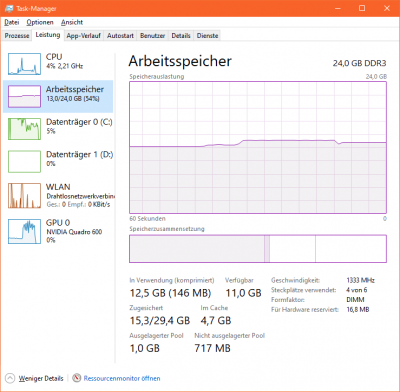The height and width of the screenshot is (392, 400).
Task: Switch to the App-Verlauf tab
Action: point(83,36)
